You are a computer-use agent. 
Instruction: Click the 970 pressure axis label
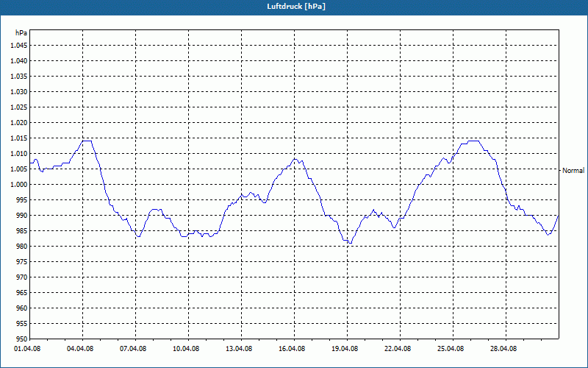point(22,277)
